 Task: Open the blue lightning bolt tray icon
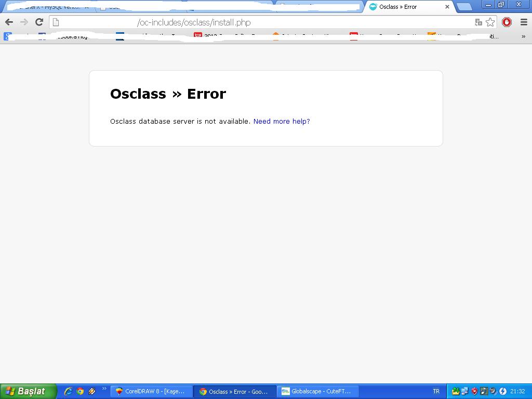[502, 391]
